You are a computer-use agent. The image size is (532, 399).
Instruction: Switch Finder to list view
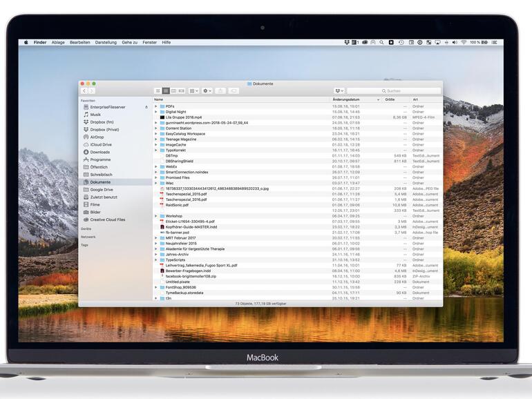point(166,91)
